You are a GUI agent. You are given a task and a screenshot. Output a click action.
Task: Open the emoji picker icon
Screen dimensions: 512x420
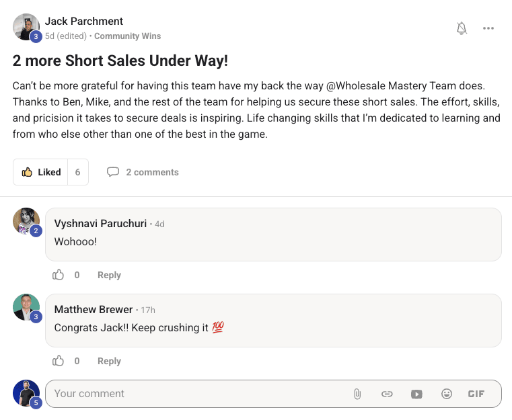[446, 394]
